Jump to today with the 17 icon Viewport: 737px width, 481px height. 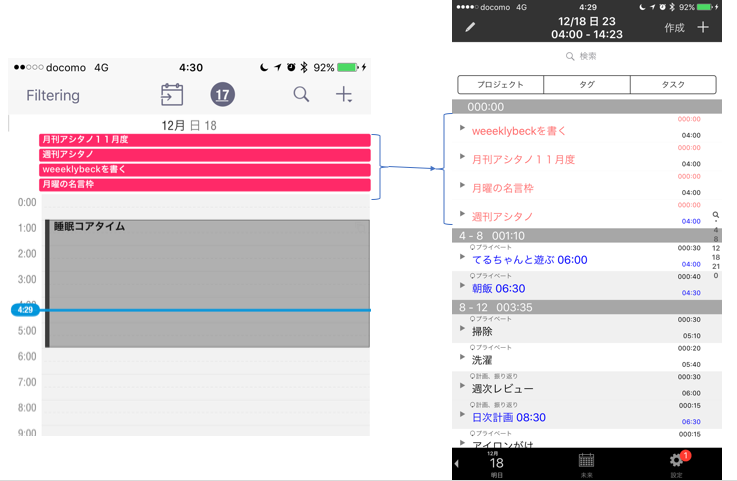coord(222,95)
